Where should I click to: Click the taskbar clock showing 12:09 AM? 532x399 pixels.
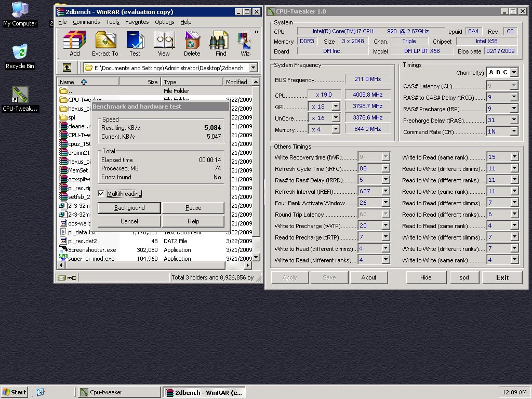point(514,392)
